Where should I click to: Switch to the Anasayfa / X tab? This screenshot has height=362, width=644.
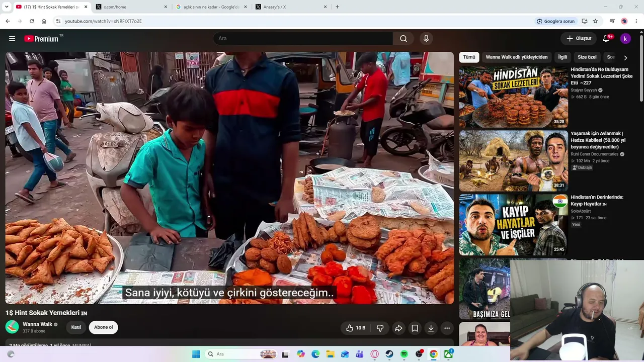pos(290,7)
